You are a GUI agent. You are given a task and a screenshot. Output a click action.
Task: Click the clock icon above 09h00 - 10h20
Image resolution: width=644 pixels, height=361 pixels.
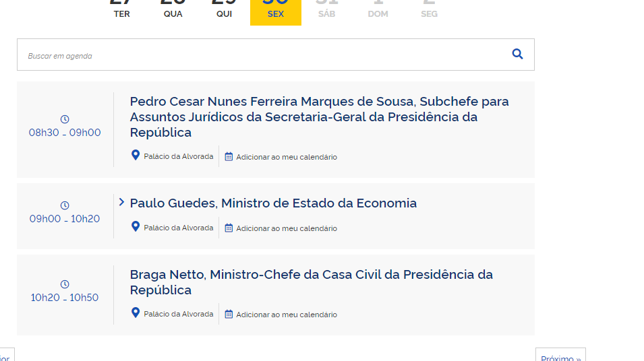tap(65, 205)
